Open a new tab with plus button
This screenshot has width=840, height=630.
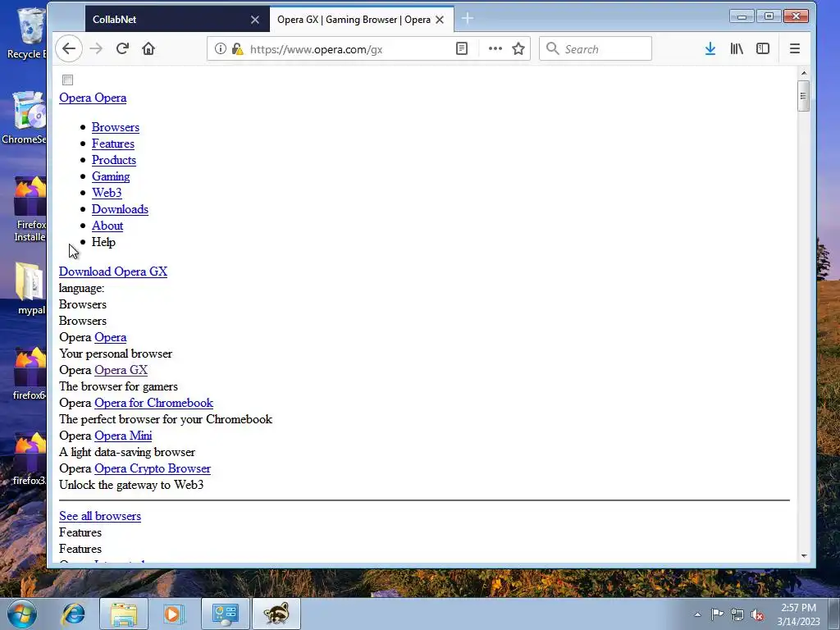click(x=467, y=19)
